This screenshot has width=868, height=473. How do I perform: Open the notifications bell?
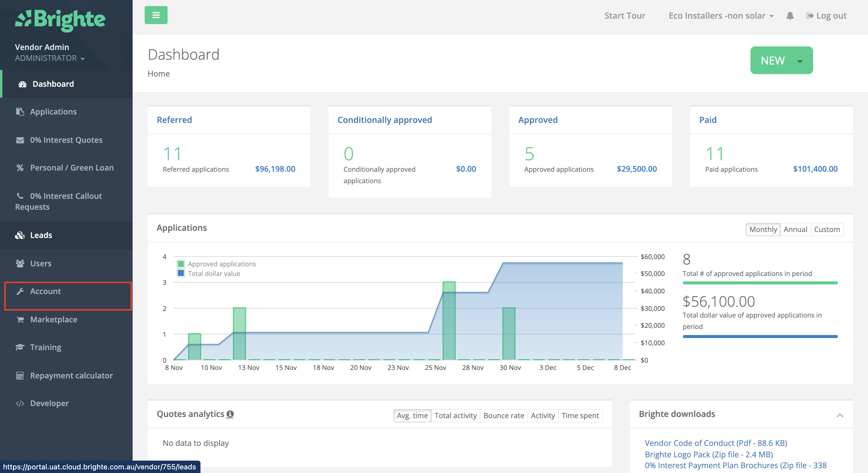(790, 16)
